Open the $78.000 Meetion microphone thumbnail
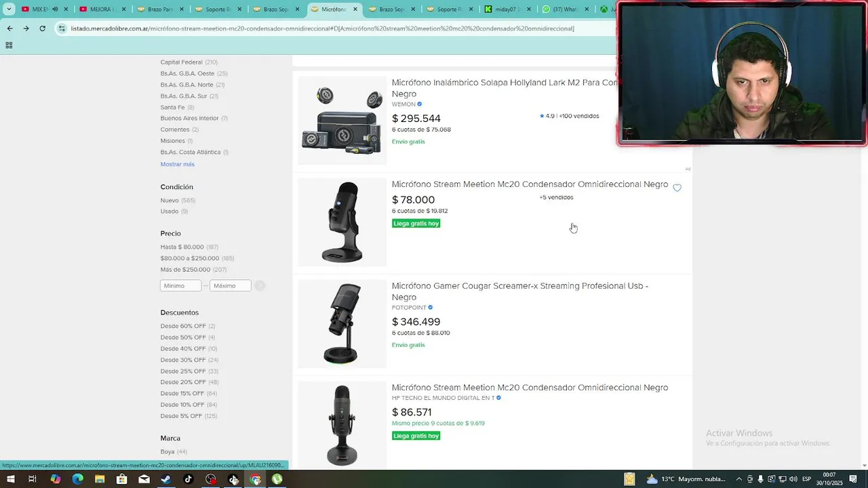The height and width of the screenshot is (488, 868). 342,222
